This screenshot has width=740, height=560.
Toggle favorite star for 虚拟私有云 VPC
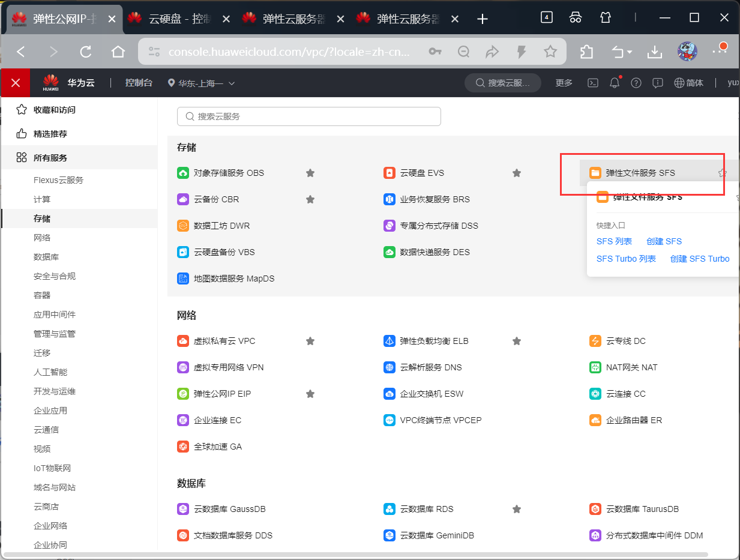(310, 341)
